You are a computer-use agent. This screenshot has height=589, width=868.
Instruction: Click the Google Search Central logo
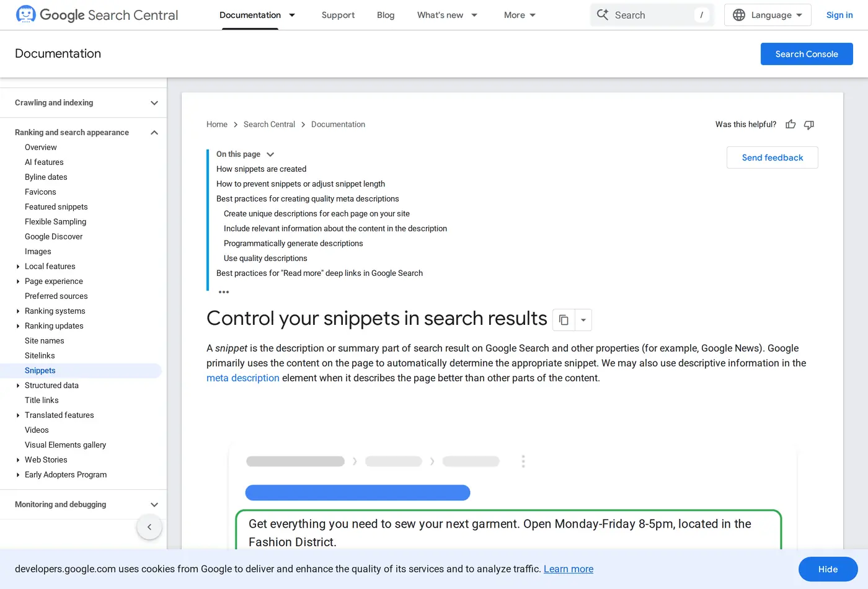click(x=97, y=15)
